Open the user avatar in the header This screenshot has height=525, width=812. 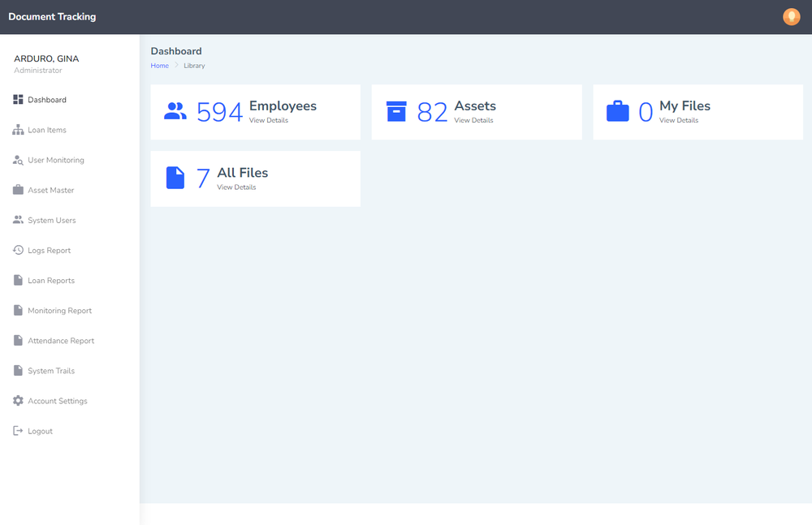(792, 16)
